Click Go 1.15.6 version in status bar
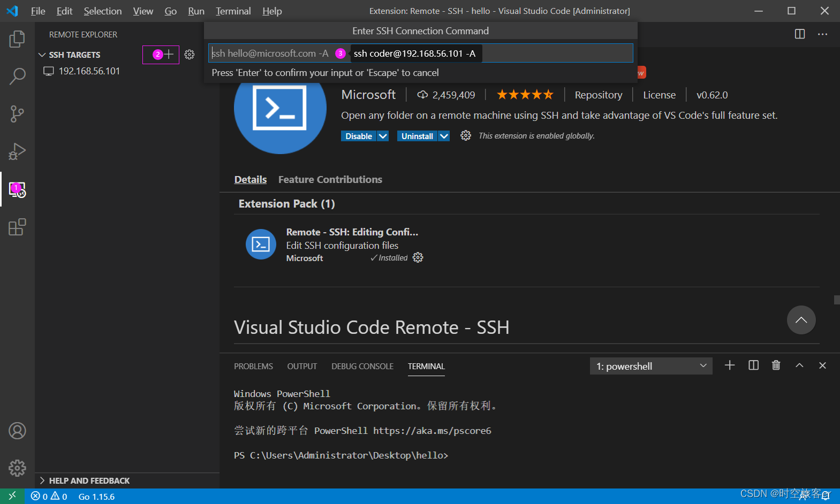840x504 pixels. click(96, 497)
